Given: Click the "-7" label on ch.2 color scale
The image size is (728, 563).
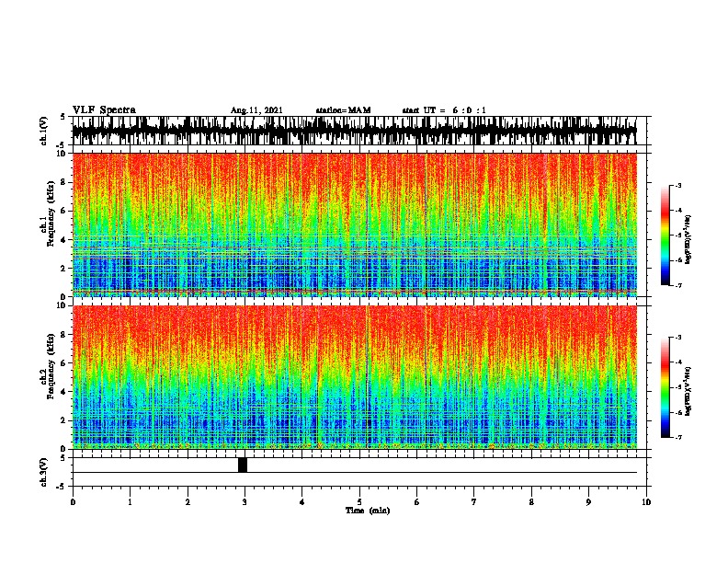Looking at the screenshot, I should point(677,437).
